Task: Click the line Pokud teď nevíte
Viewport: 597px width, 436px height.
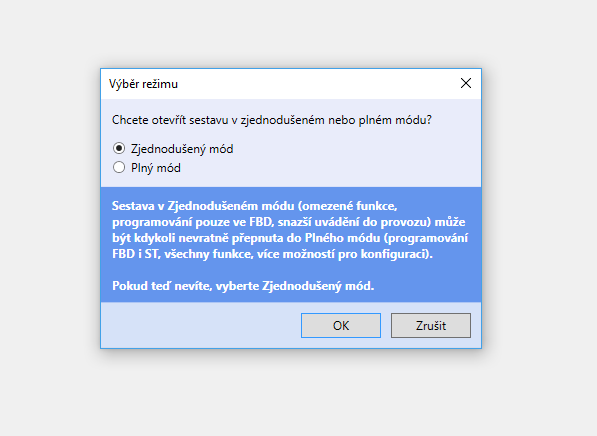Action: tap(243, 286)
